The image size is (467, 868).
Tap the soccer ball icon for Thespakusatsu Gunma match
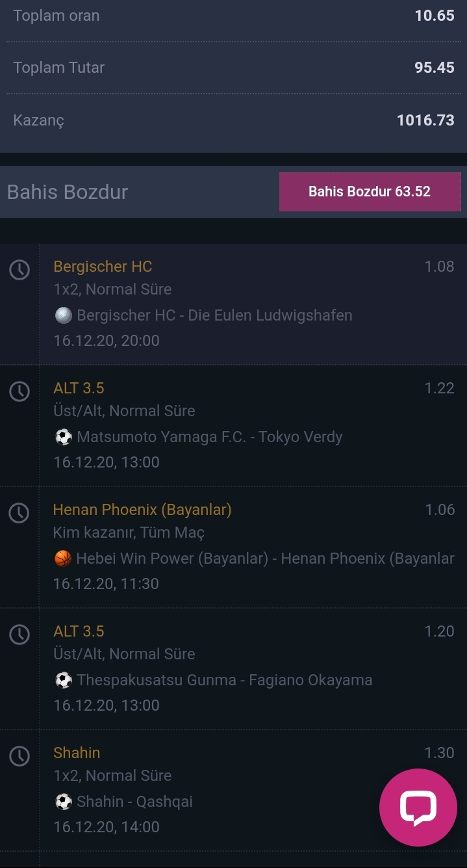tap(63, 680)
